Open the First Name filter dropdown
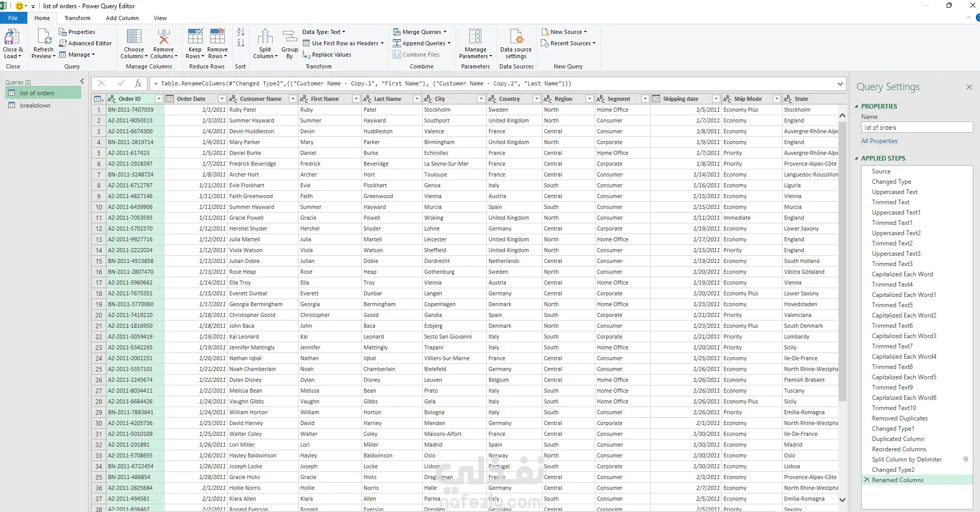Image resolution: width=980 pixels, height=512 pixels. (356, 99)
